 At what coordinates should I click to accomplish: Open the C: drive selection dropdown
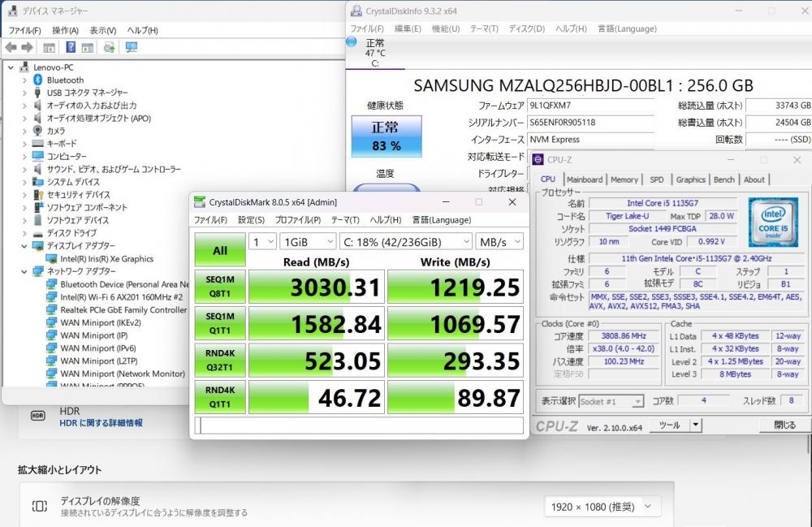pyautogui.click(x=405, y=242)
